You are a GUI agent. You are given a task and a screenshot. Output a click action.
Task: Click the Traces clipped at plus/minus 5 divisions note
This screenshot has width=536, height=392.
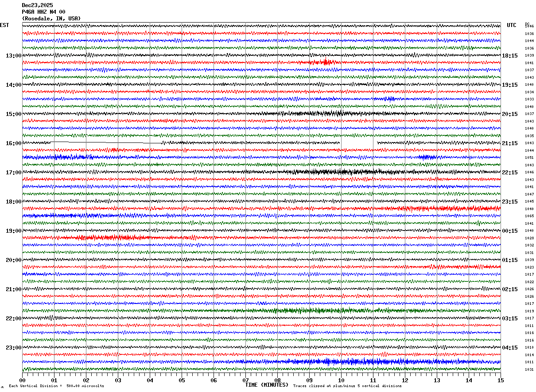pos(347,386)
